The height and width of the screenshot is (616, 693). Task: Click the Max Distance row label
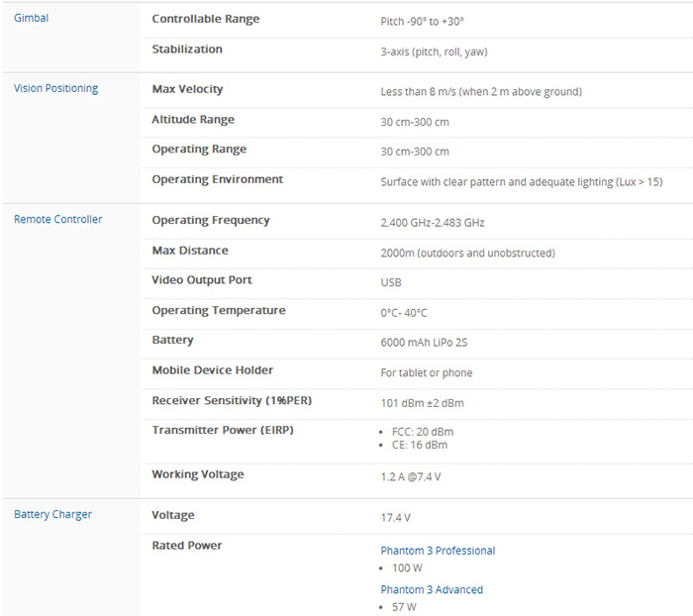click(x=190, y=251)
